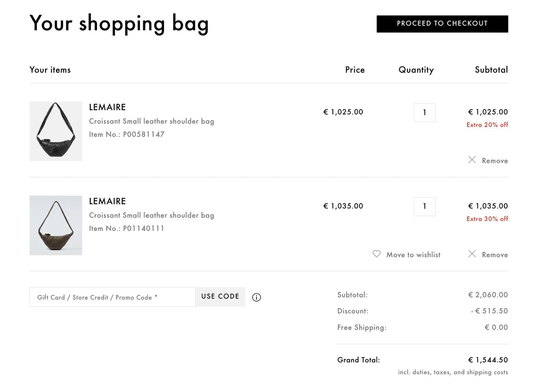The width and height of the screenshot is (549, 392).
Task: Open the black Lemaire bag thumbnail
Action: [x=56, y=131]
